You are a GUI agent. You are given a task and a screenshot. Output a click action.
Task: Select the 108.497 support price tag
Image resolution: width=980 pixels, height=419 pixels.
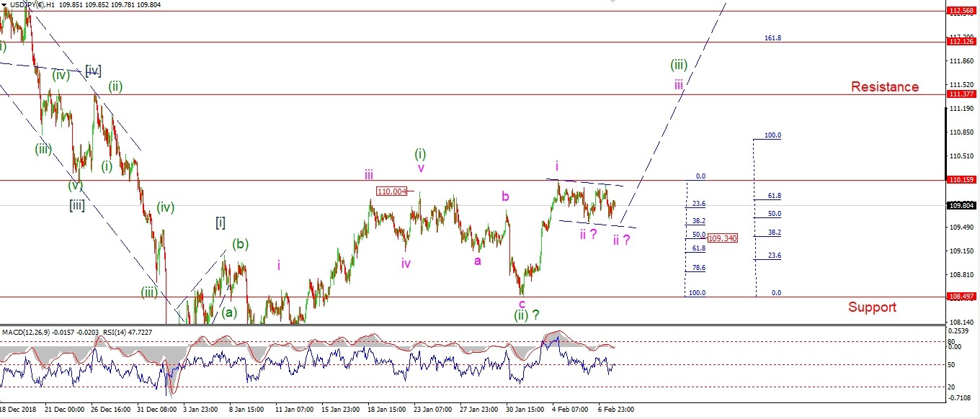pos(962,297)
